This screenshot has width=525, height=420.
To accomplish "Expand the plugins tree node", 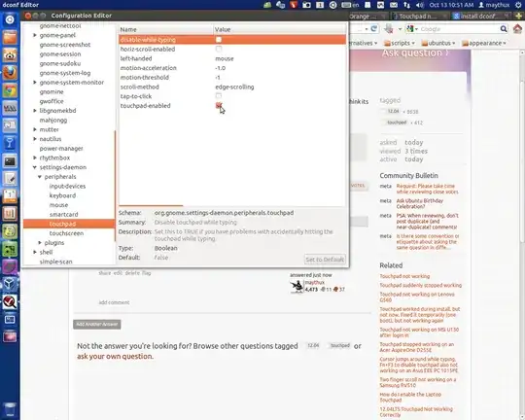I will [x=40, y=242].
